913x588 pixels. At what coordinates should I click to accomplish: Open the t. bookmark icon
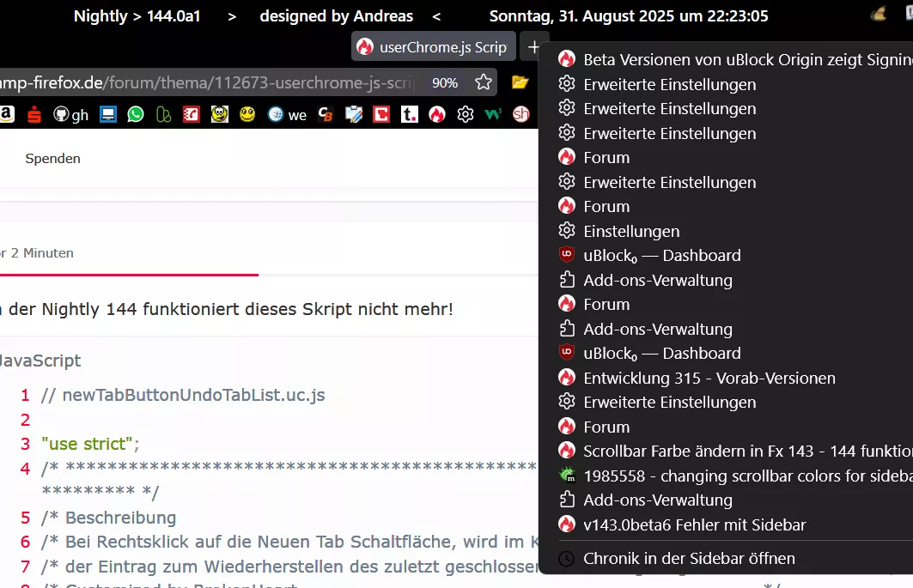[410, 114]
